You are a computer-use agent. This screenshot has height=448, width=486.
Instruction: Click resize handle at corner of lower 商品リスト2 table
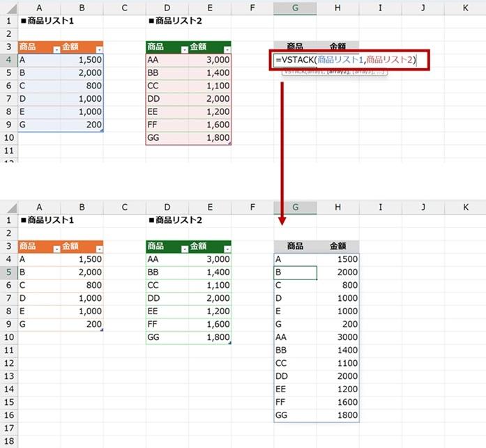tap(229, 343)
